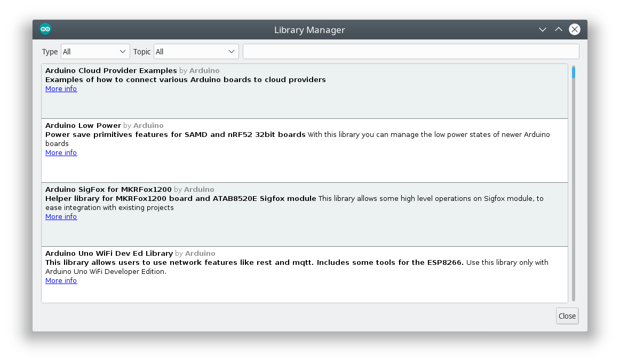Screen dimensions: 620x364
Task: Click the 'Power save primitives features' description
Action: [175, 135]
